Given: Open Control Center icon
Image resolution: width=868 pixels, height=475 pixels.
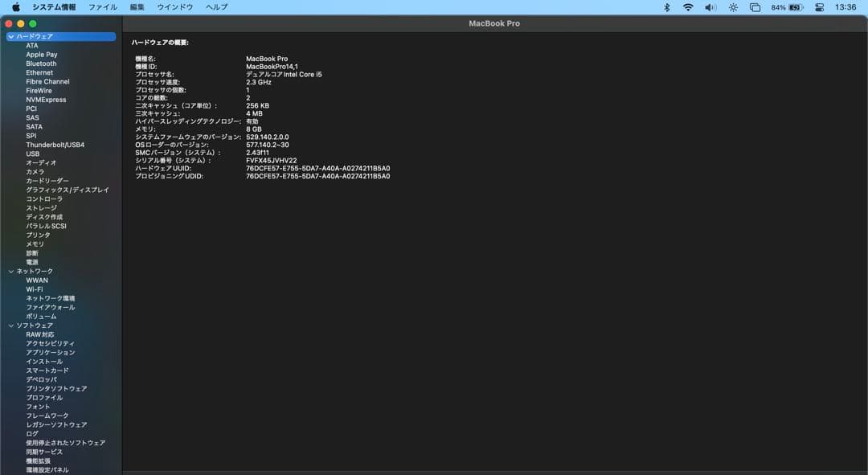Looking at the screenshot, I should click(x=820, y=7).
